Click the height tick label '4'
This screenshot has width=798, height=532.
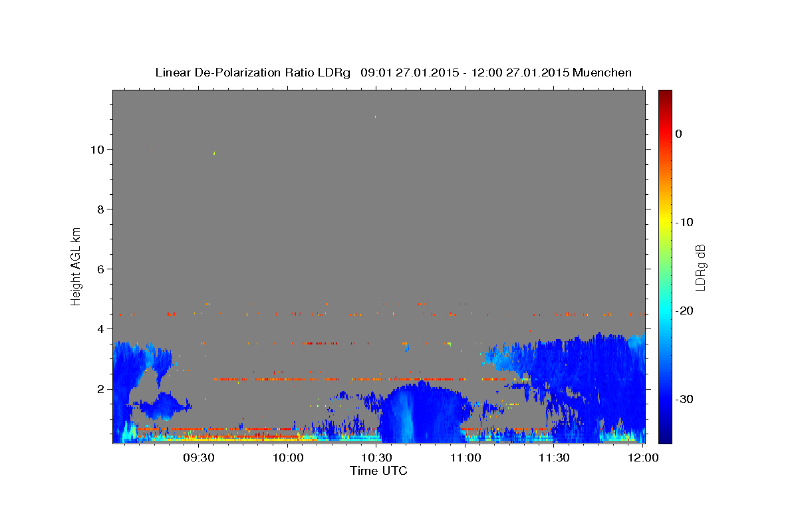click(x=102, y=329)
